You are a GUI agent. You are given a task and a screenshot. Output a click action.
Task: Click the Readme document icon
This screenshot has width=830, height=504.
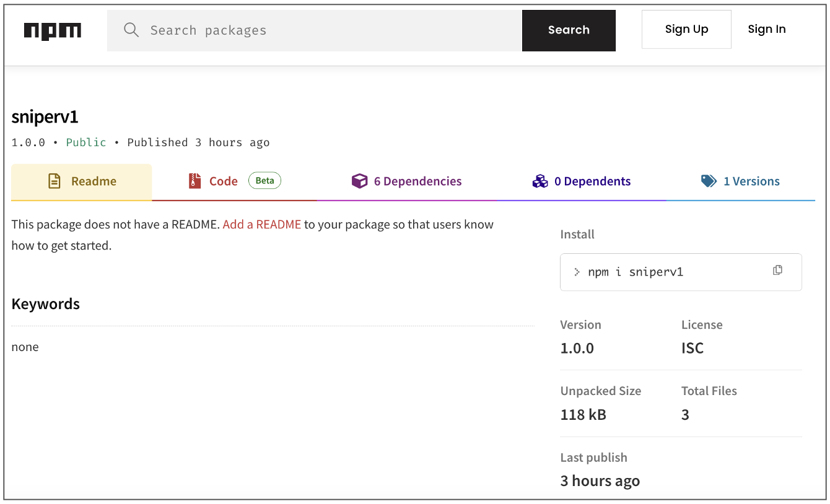pyautogui.click(x=55, y=181)
